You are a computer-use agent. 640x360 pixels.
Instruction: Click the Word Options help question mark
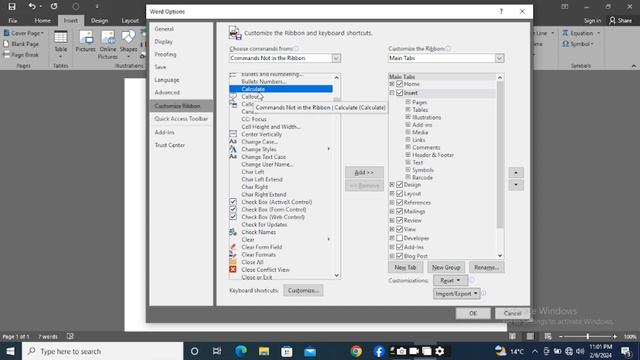click(501, 11)
